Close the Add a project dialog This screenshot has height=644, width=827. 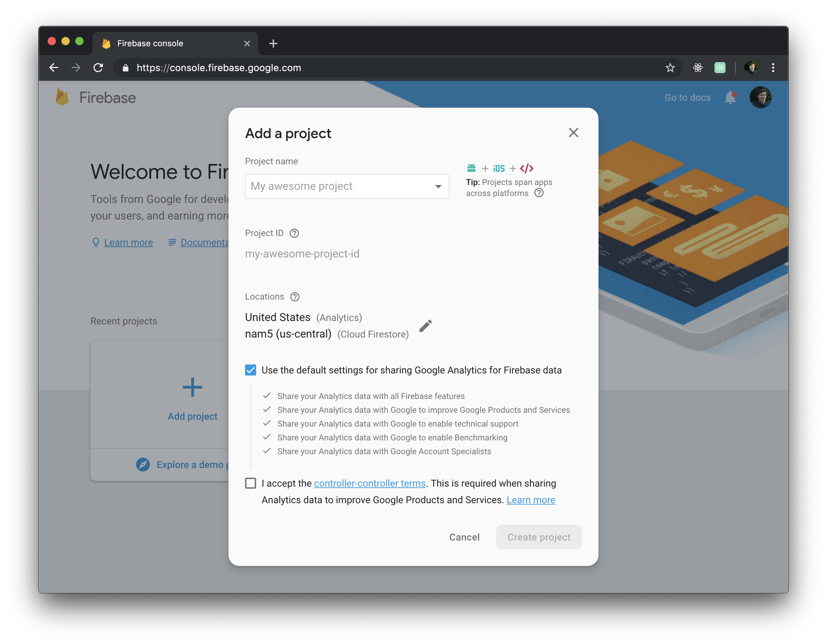(573, 133)
